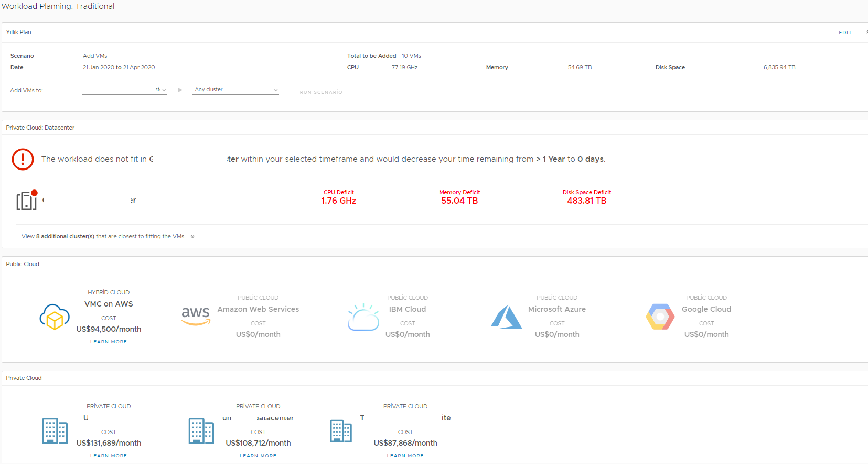This screenshot has height=464, width=868.
Task: Open LEARN MORE under the US$108,712/month cost
Action: tap(258, 456)
